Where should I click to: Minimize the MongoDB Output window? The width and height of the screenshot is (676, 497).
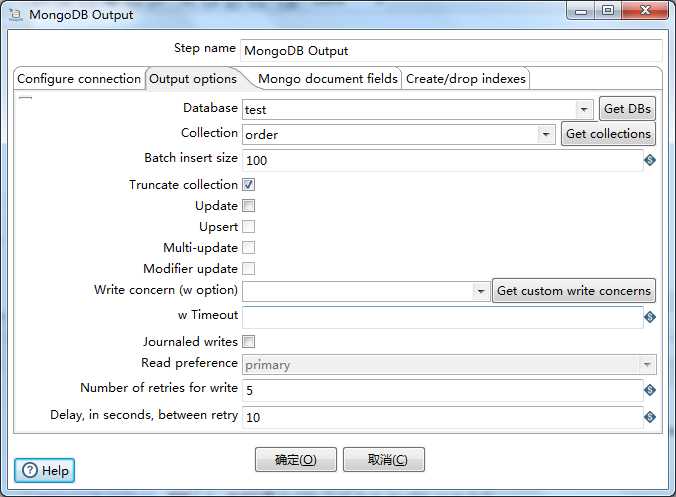tap(581, 10)
